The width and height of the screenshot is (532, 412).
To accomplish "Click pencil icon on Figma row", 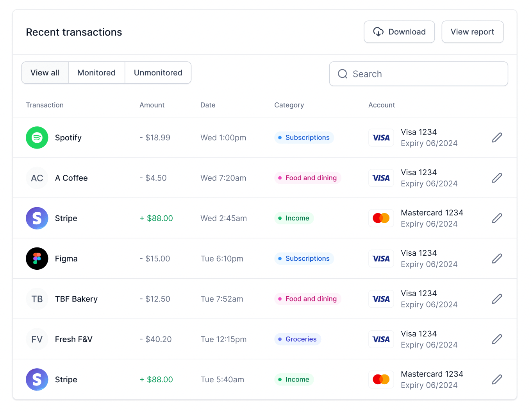I will [497, 258].
